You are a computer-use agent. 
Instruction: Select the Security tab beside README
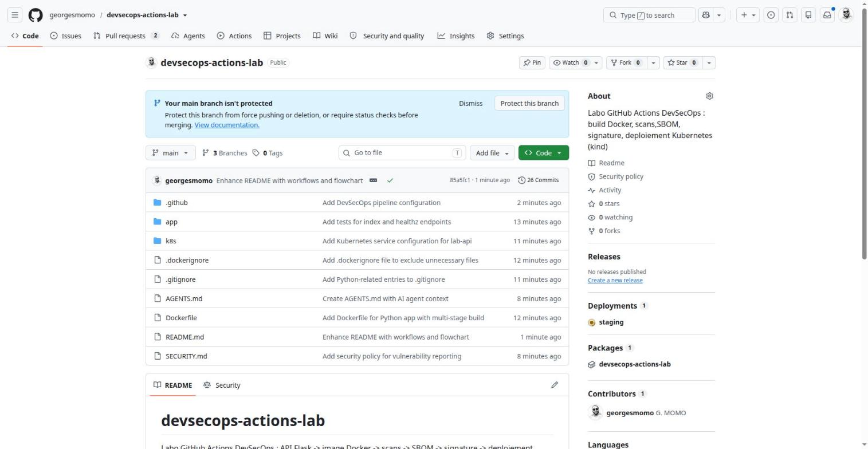(x=222, y=385)
